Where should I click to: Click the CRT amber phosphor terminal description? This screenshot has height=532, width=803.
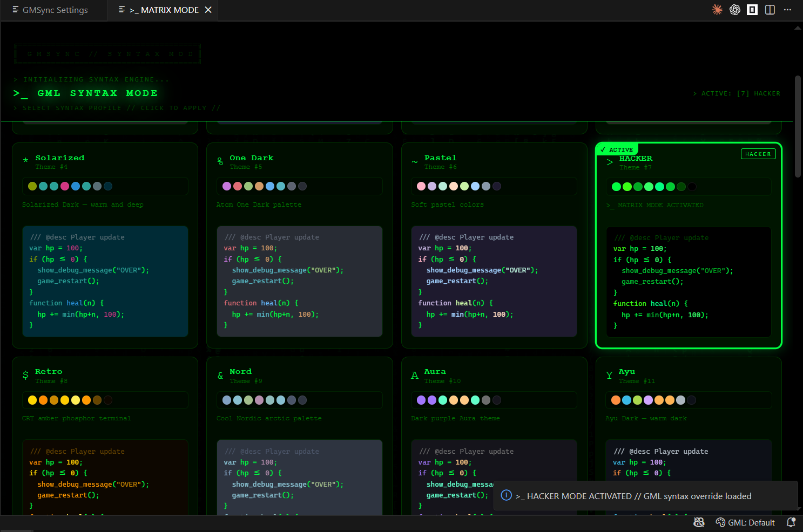(76, 418)
